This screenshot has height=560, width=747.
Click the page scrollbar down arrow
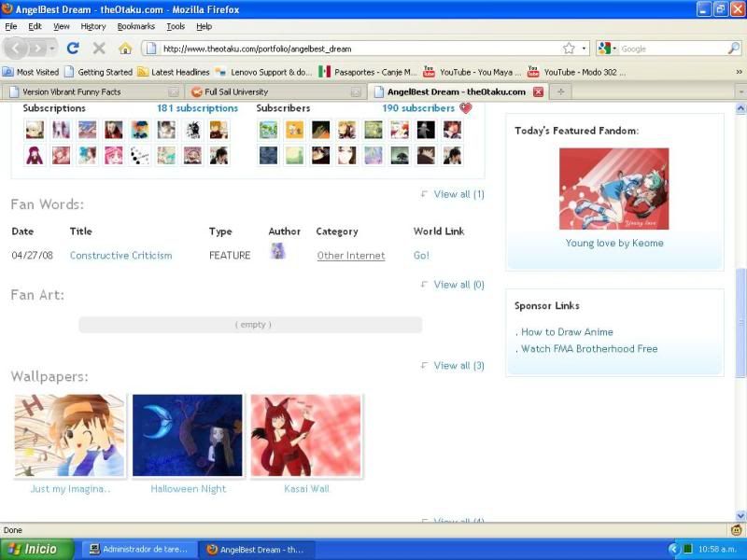pos(740,516)
